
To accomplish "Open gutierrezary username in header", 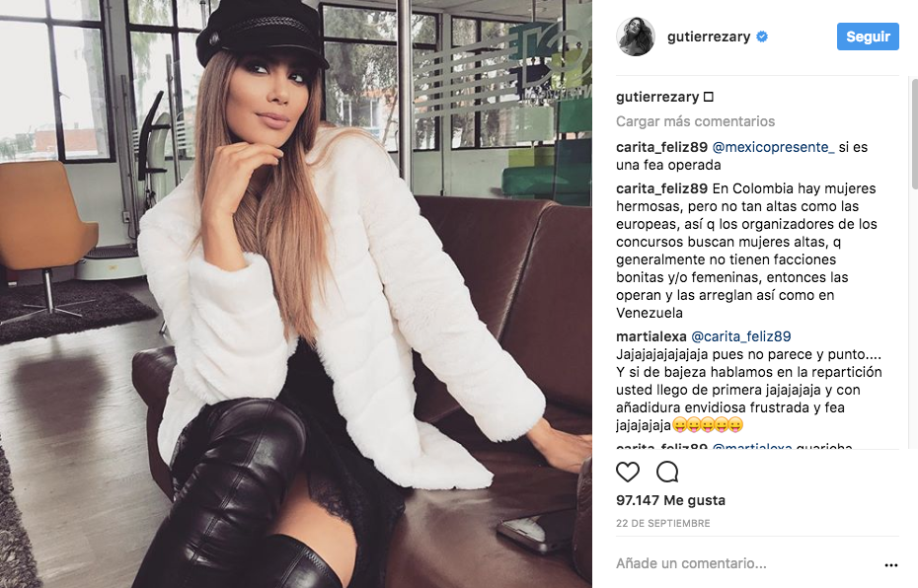I will (x=709, y=37).
